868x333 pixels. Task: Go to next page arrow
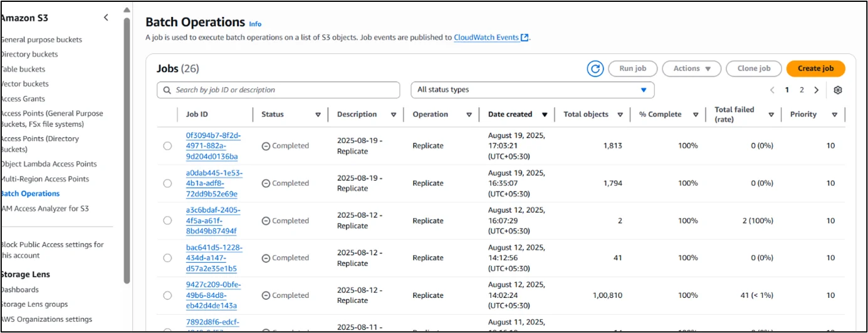pyautogui.click(x=816, y=90)
